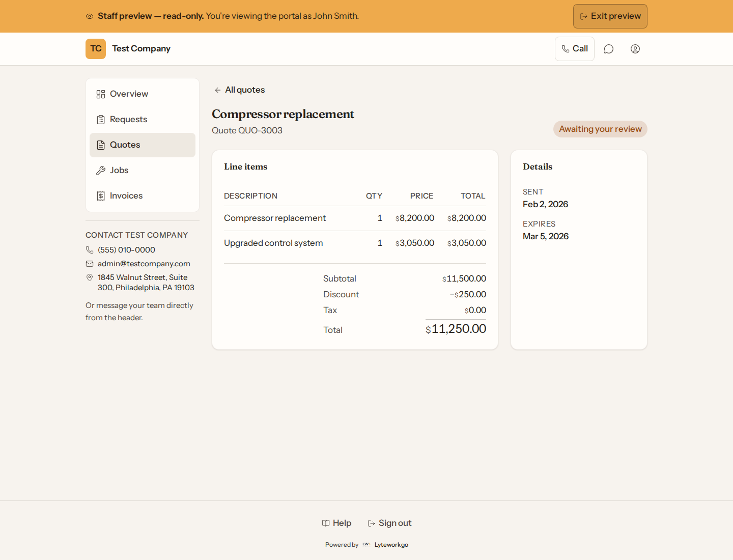The height and width of the screenshot is (560, 733).
Task: Open the user account profile icon
Action: 635,49
